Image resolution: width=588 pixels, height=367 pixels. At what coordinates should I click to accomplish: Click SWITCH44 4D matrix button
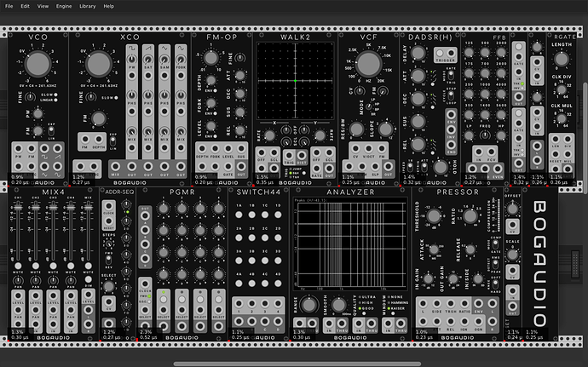tap(278, 284)
